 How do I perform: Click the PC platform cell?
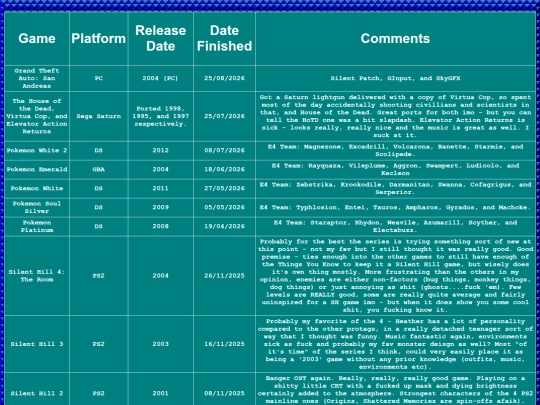pos(98,78)
